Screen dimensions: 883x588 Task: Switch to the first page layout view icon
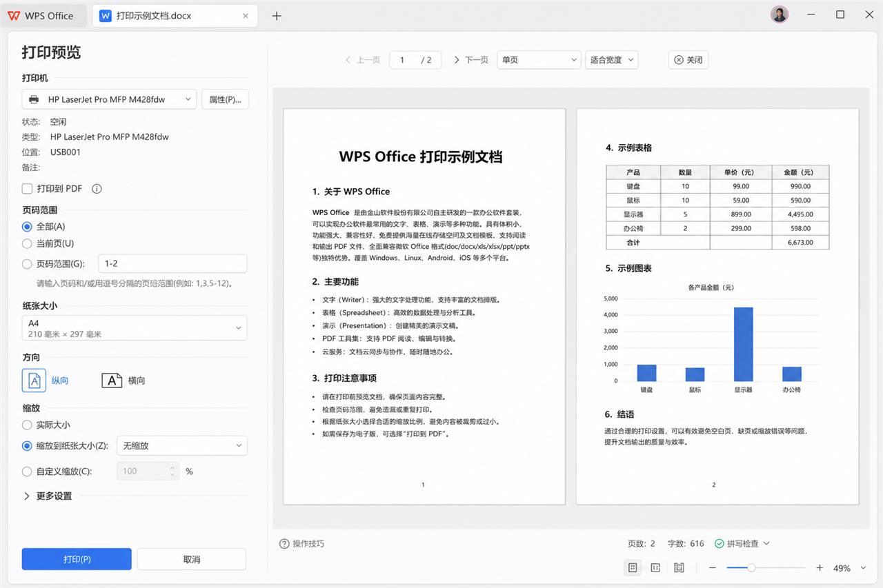point(633,567)
